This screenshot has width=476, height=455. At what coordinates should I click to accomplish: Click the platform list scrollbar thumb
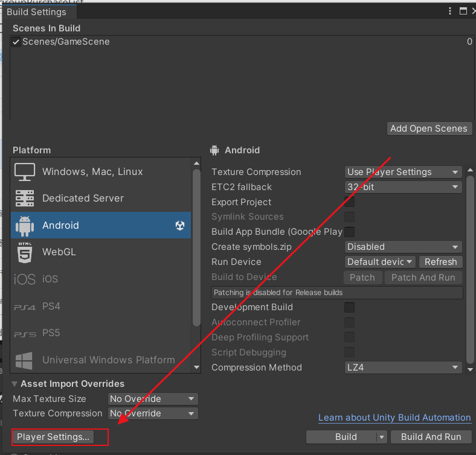(196, 247)
